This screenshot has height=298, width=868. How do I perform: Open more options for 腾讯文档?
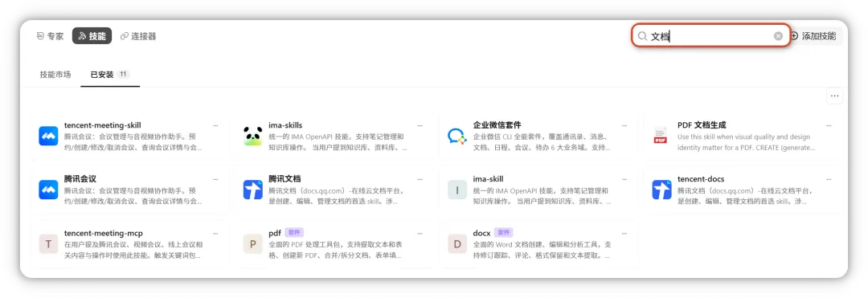pyautogui.click(x=420, y=179)
